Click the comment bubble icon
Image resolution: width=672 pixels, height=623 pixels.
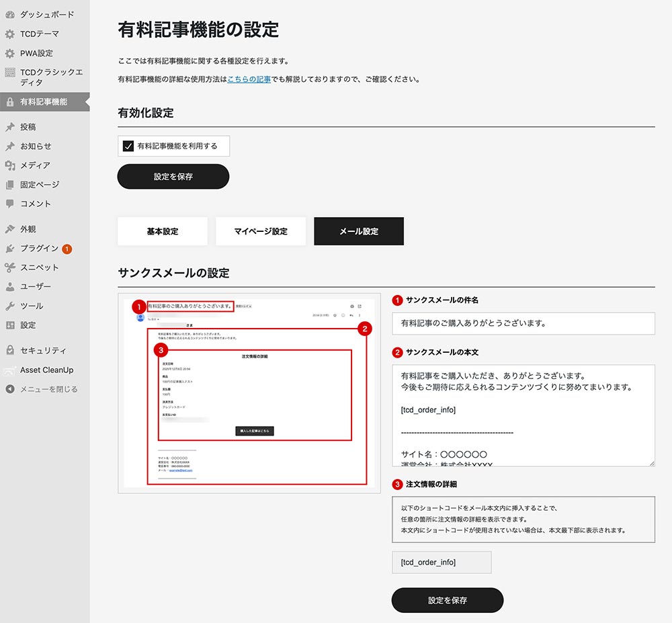pos(9,204)
